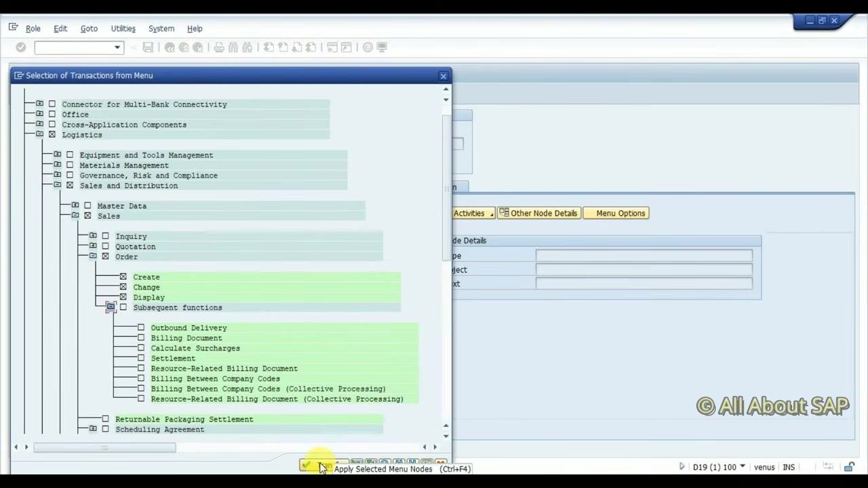The height and width of the screenshot is (488, 868).
Task: Open the Role menu
Action: [33, 28]
